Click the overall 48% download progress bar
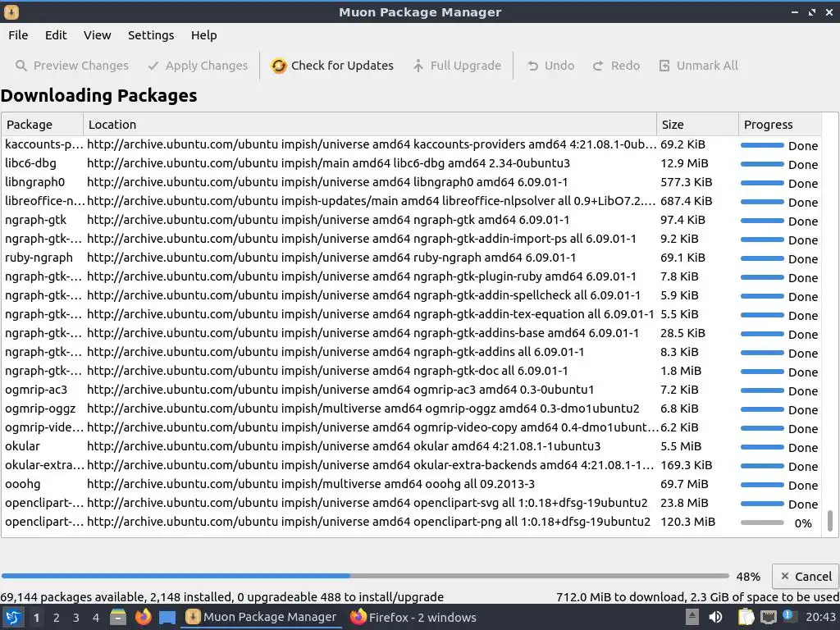Viewport: 840px width, 630px height. click(365, 576)
